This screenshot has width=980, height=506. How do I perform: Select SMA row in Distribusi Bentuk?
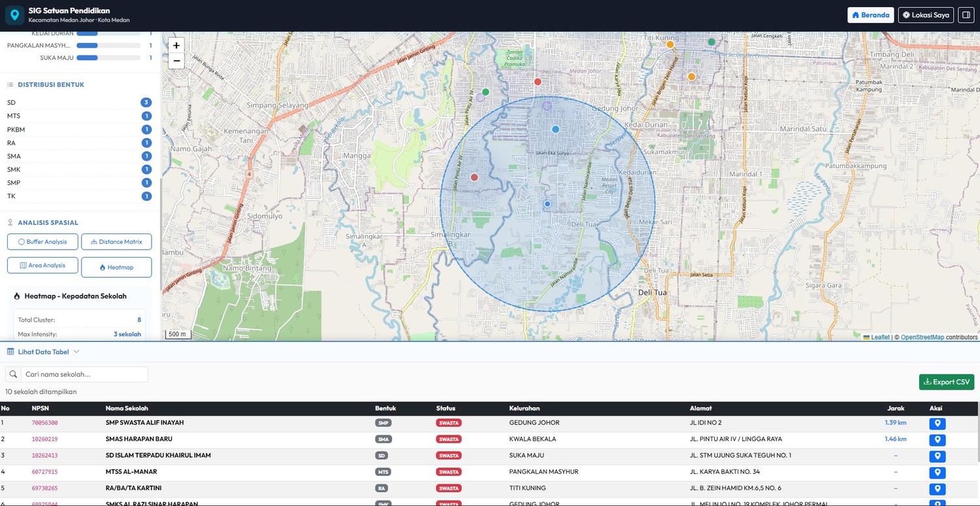click(x=79, y=156)
